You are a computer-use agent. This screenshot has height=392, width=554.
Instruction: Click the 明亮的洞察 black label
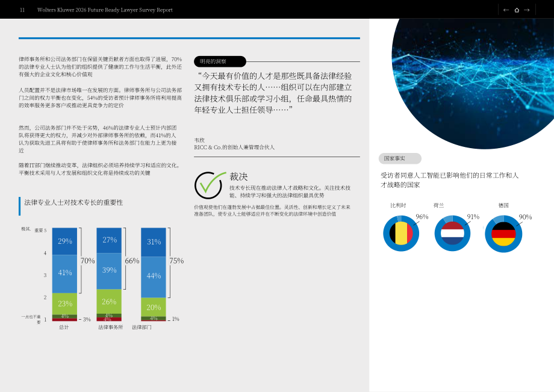[220, 61]
